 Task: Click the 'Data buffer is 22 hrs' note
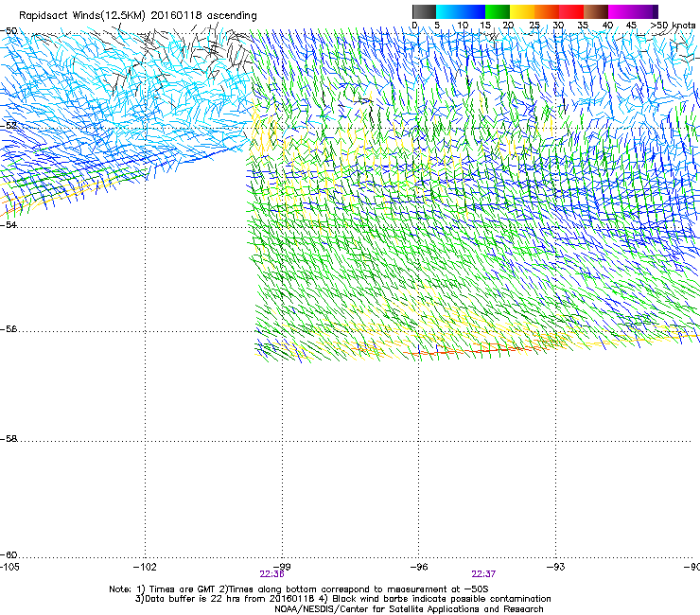(342, 599)
